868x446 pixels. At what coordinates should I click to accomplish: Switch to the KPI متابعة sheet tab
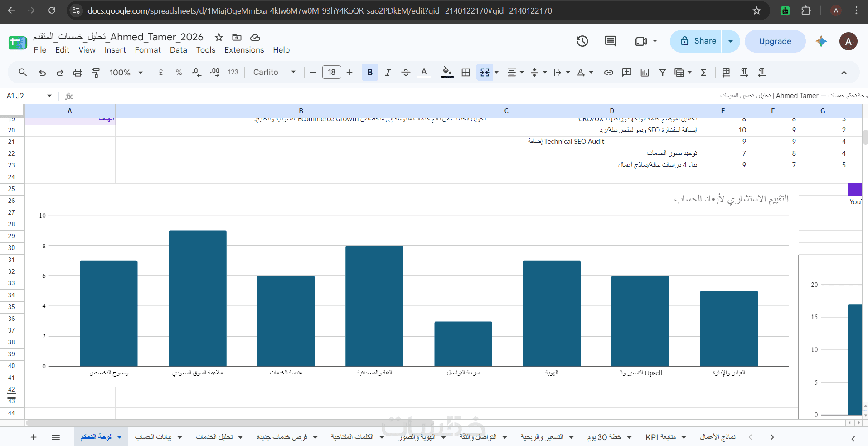pos(661,437)
